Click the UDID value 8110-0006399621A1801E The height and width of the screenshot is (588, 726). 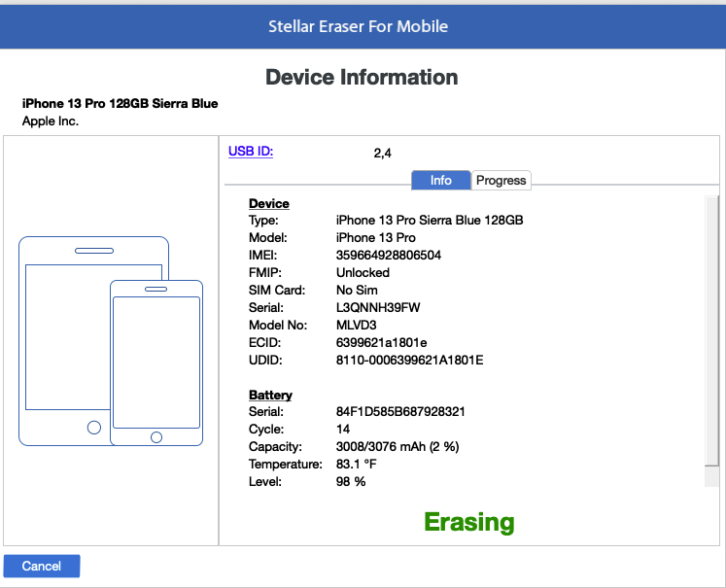pyautogui.click(x=410, y=361)
